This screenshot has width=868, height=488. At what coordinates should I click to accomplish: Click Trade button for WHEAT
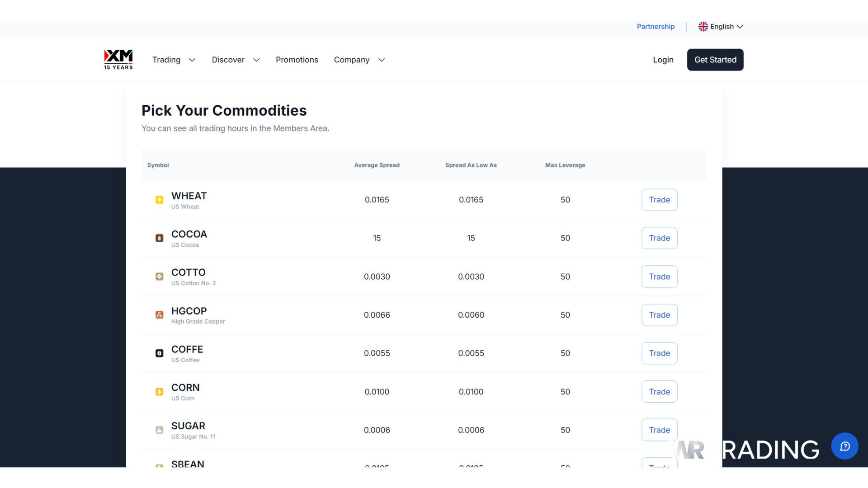point(660,200)
